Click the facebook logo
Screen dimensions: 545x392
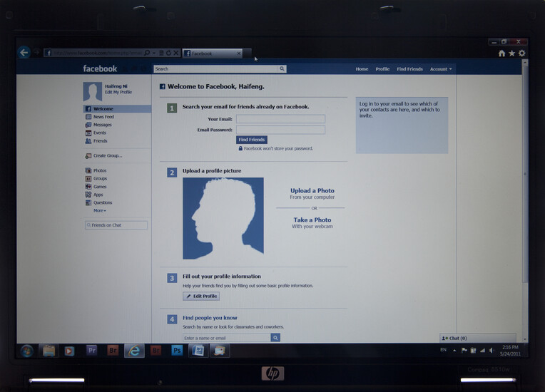(x=100, y=68)
